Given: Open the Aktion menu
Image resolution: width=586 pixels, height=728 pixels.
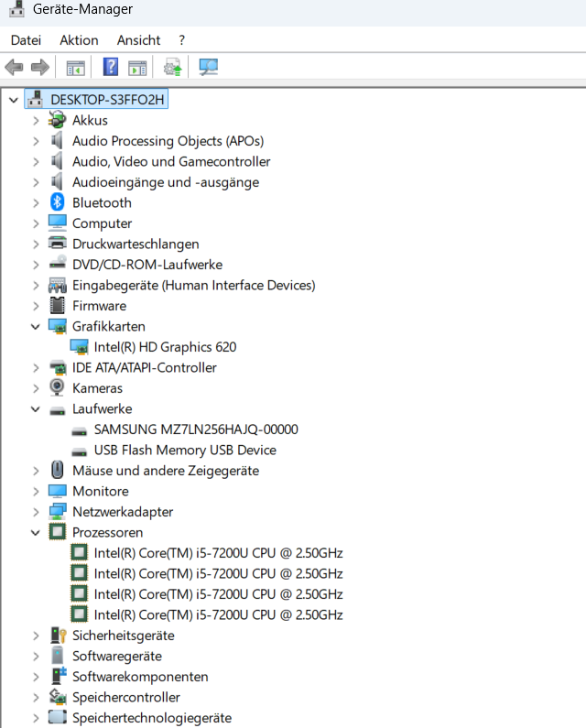Looking at the screenshot, I should coord(79,40).
